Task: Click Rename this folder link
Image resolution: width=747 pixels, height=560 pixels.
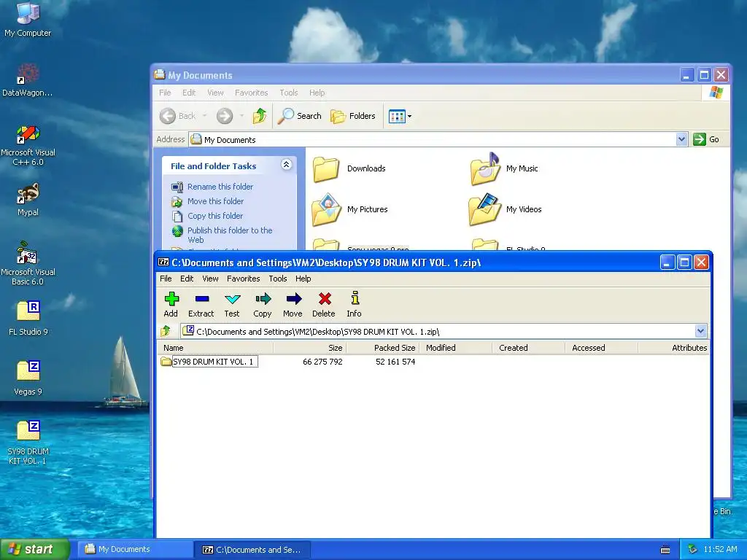Action: point(220,187)
